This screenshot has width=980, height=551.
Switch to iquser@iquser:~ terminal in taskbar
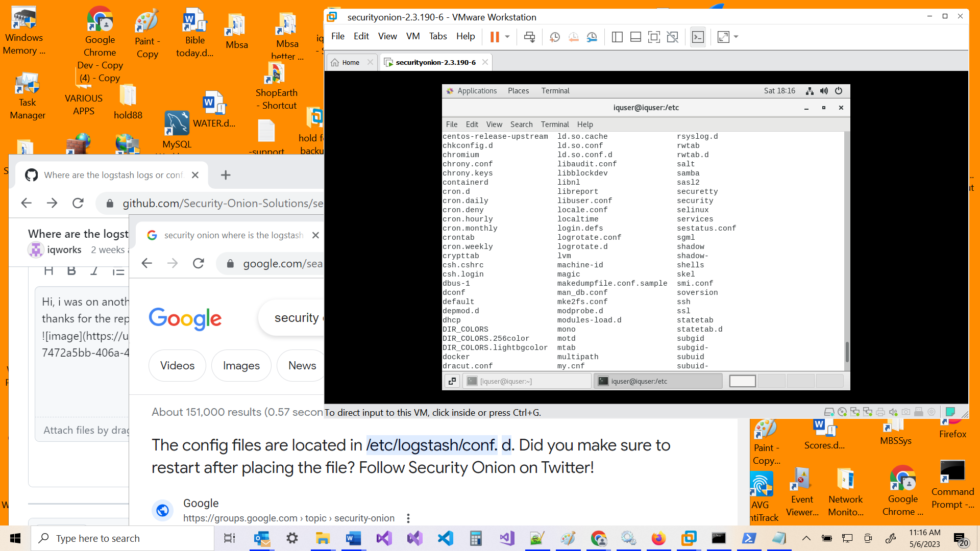527,381
